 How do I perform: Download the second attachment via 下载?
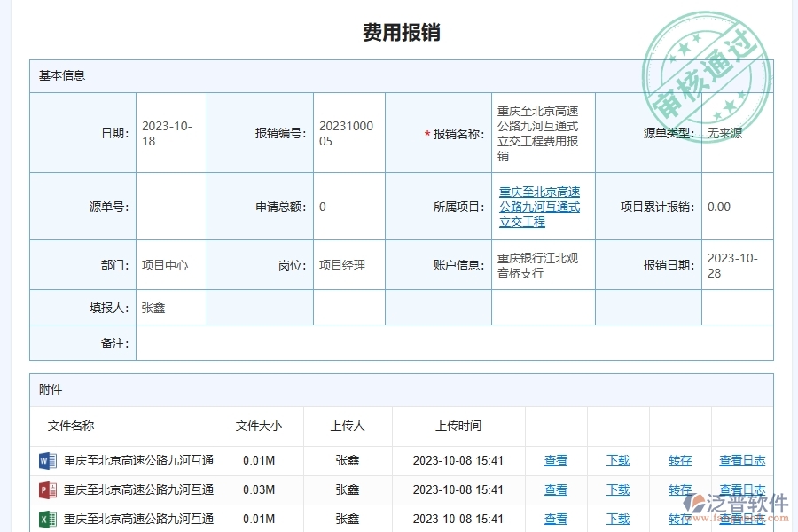[x=618, y=489]
